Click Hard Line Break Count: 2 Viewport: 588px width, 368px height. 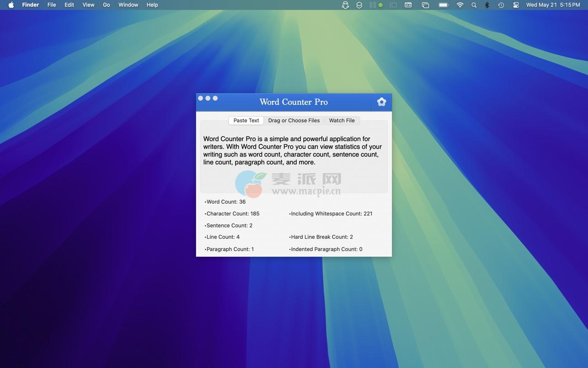click(x=321, y=237)
